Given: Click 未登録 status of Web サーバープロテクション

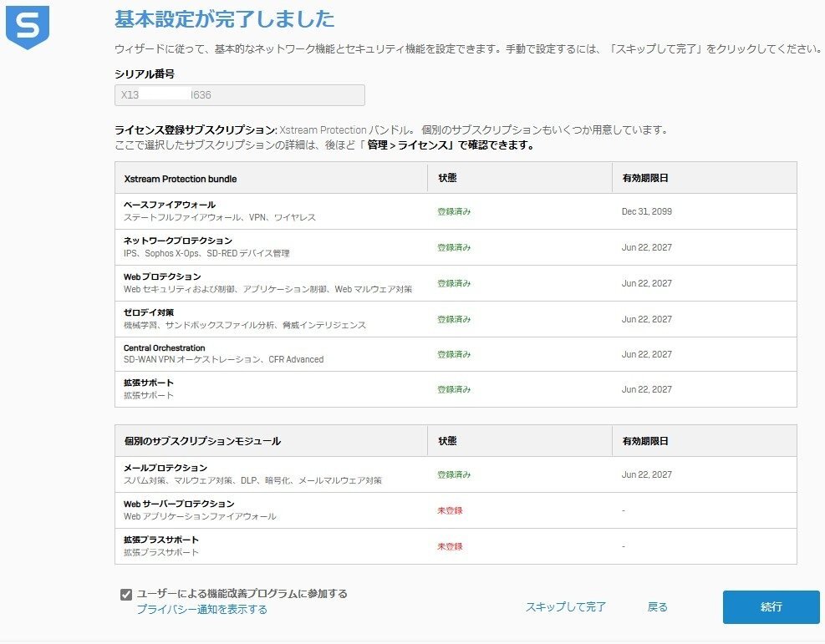Looking at the screenshot, I should click(450, 510).
